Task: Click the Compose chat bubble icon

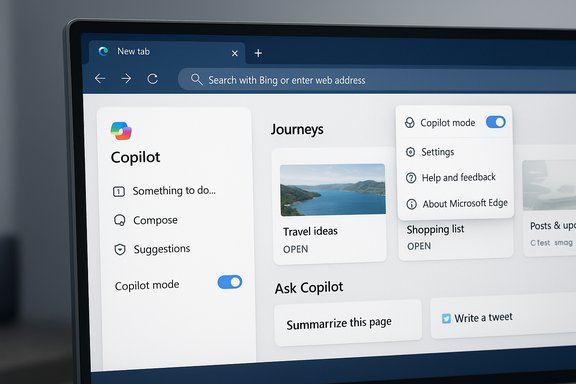Action: pos(119,220)
